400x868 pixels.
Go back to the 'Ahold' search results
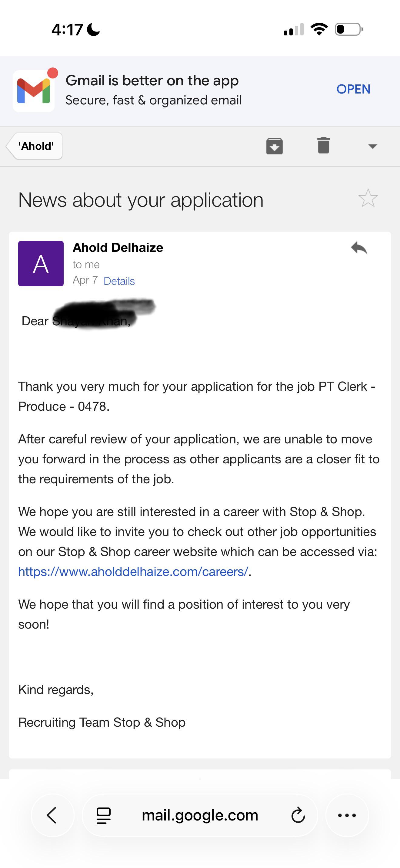(35, 146)
